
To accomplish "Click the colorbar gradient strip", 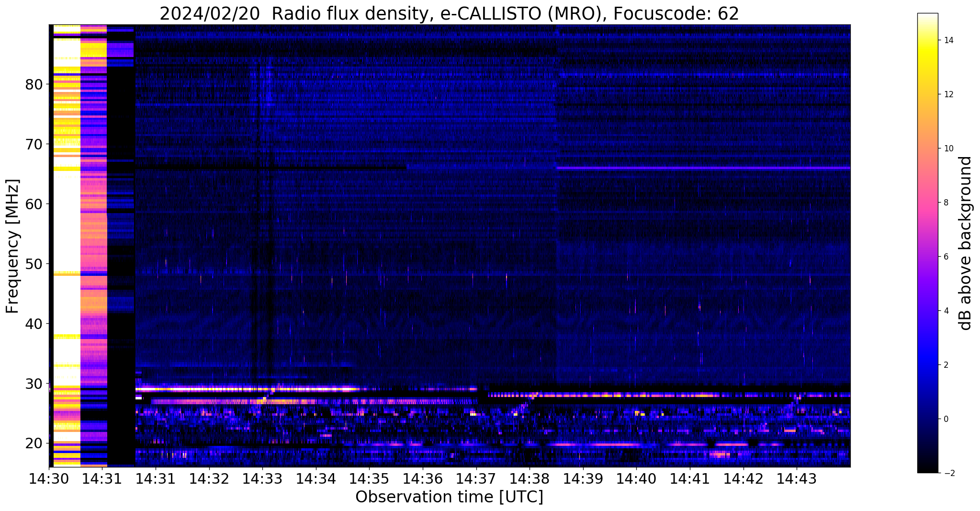I will [x=927, y=243].
